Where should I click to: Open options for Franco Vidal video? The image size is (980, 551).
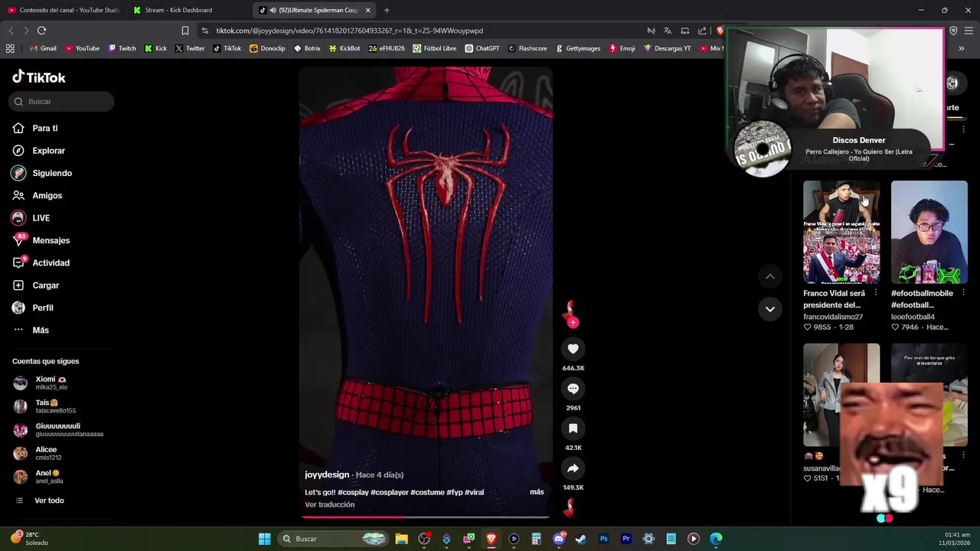pyautogui.click(x=876, y=293)
